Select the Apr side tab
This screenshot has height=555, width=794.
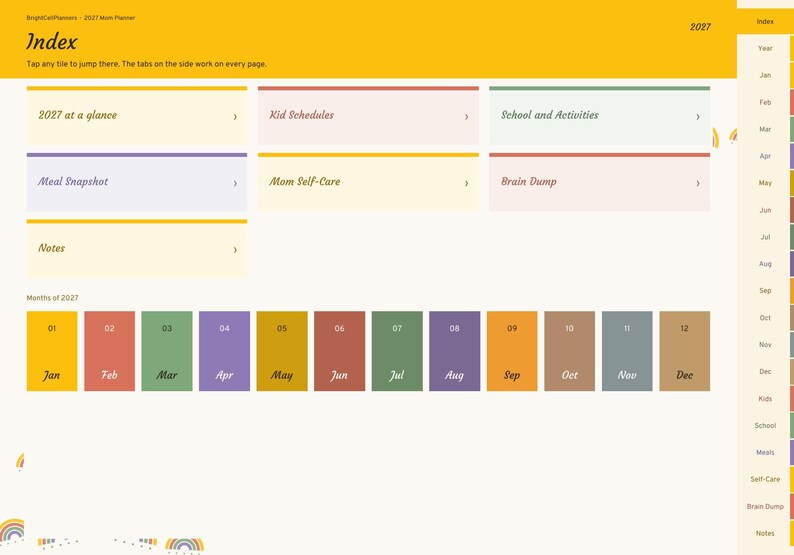(765, 156)
